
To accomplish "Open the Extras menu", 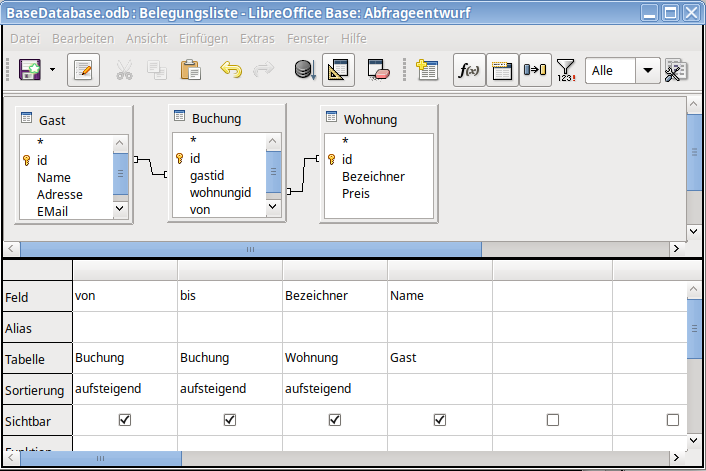I will 257,38.
